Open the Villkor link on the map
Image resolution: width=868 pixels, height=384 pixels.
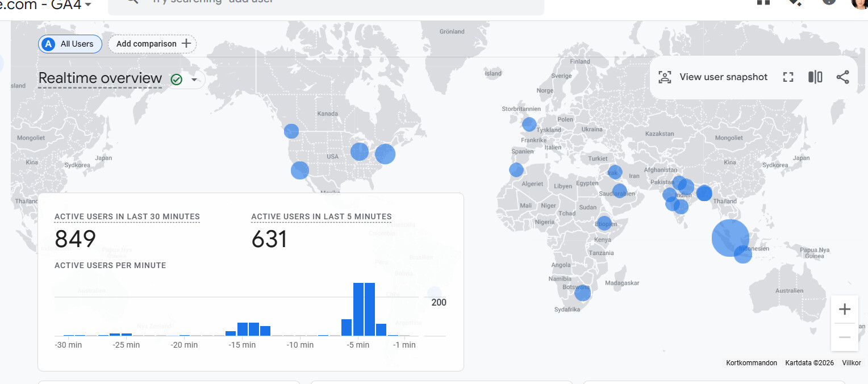coord(852,362)
